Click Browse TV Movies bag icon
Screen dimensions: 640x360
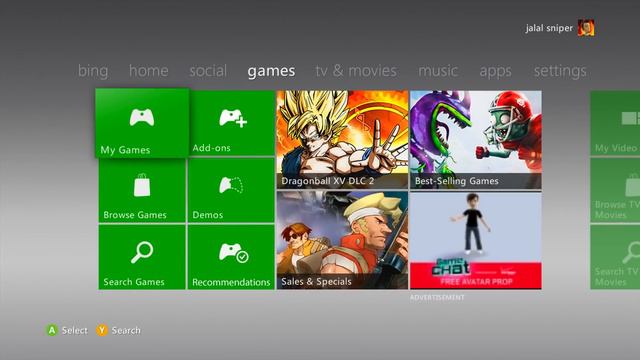coord(633,185)
